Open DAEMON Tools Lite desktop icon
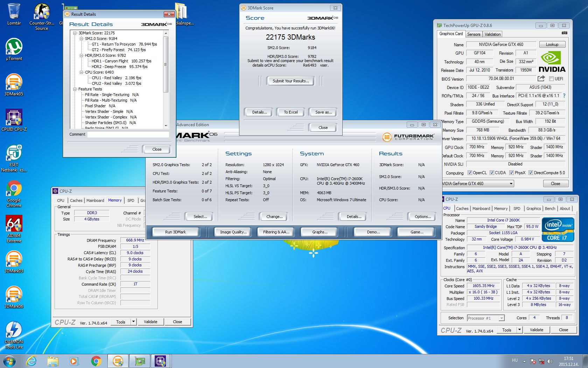The width and height of the screenshot is (588, 368). point(14,335)
